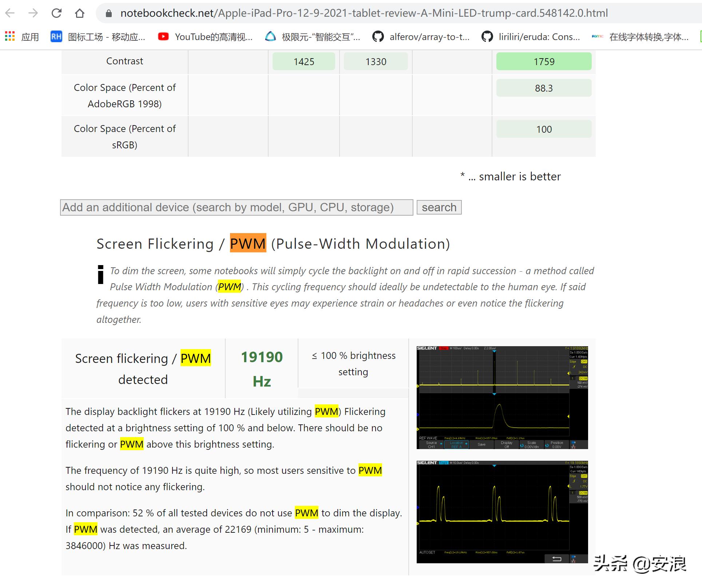Image resolution: width=702 pixels, height=588 pixels.
Task: Enlarge the lower SIGLENT oscilloscope screenshot
Action: pyautogui.click(x=502, y=512)
